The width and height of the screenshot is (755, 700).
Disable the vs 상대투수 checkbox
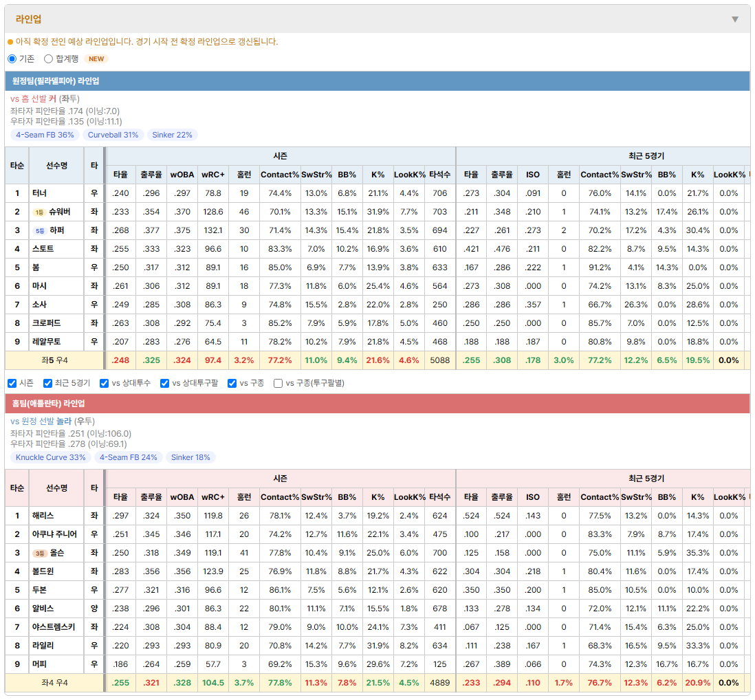coord(104,383)
